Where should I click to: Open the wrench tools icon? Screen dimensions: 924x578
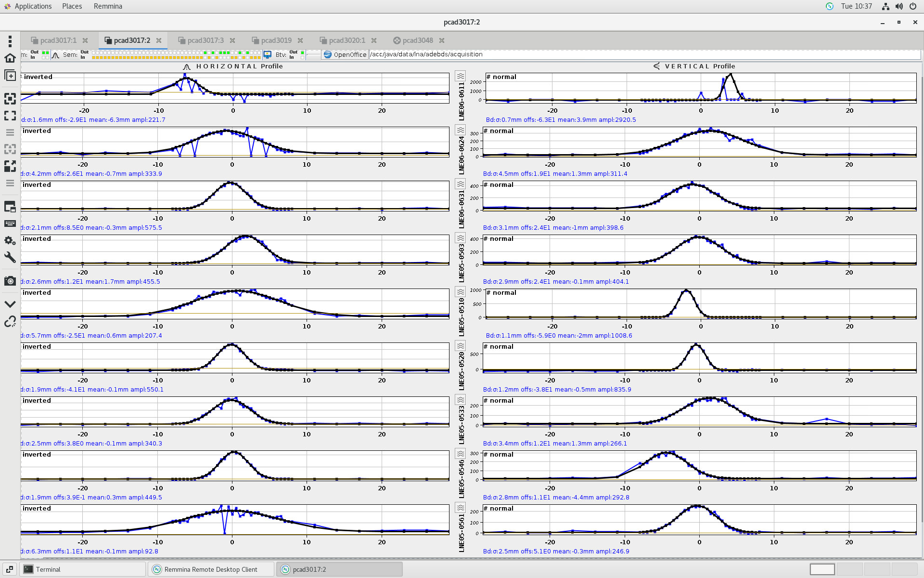(x=10, y=257)
